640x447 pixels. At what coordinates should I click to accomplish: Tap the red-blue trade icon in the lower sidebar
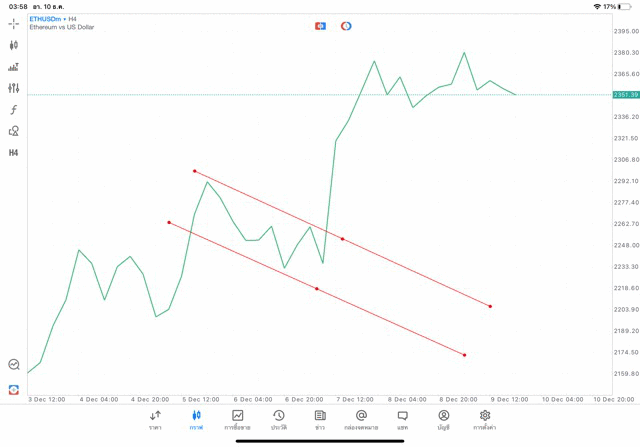pos(13,389)
